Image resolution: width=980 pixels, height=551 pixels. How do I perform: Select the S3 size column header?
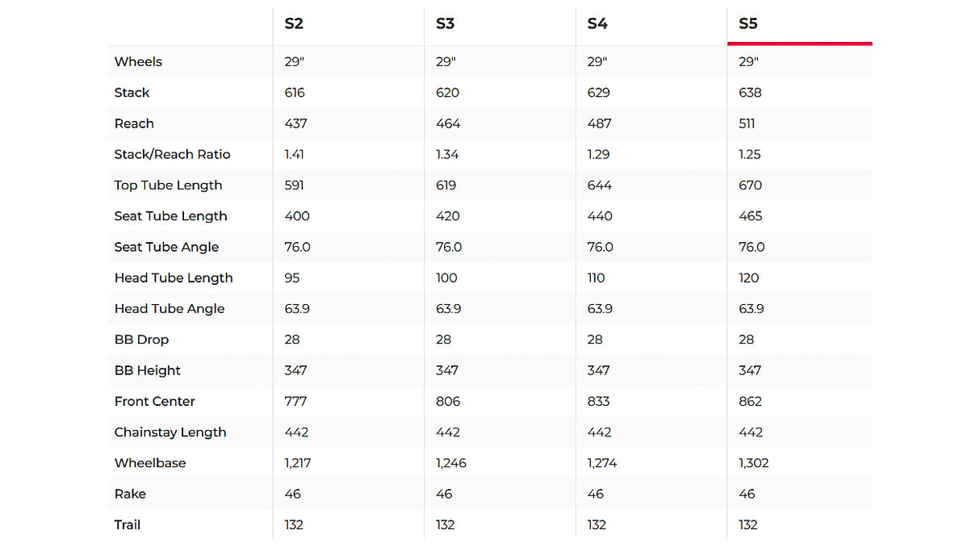click(x=445, y=23)
